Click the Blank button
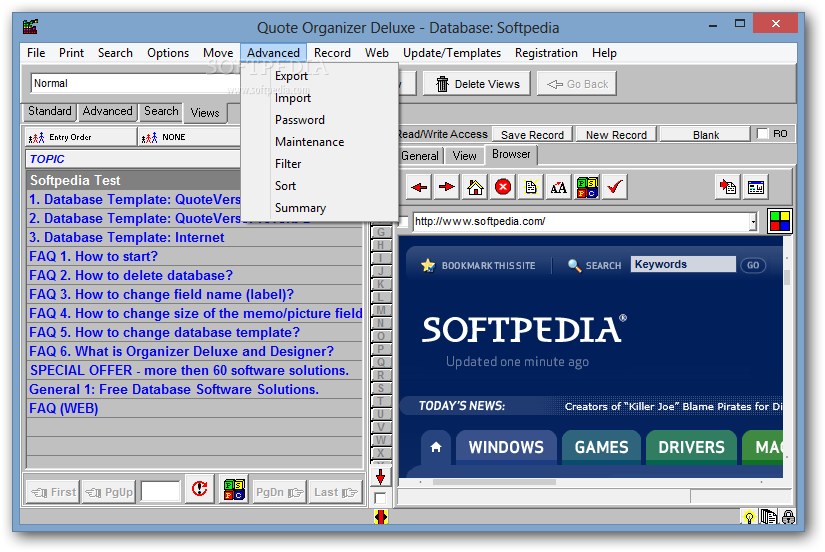 pos(705,135)
